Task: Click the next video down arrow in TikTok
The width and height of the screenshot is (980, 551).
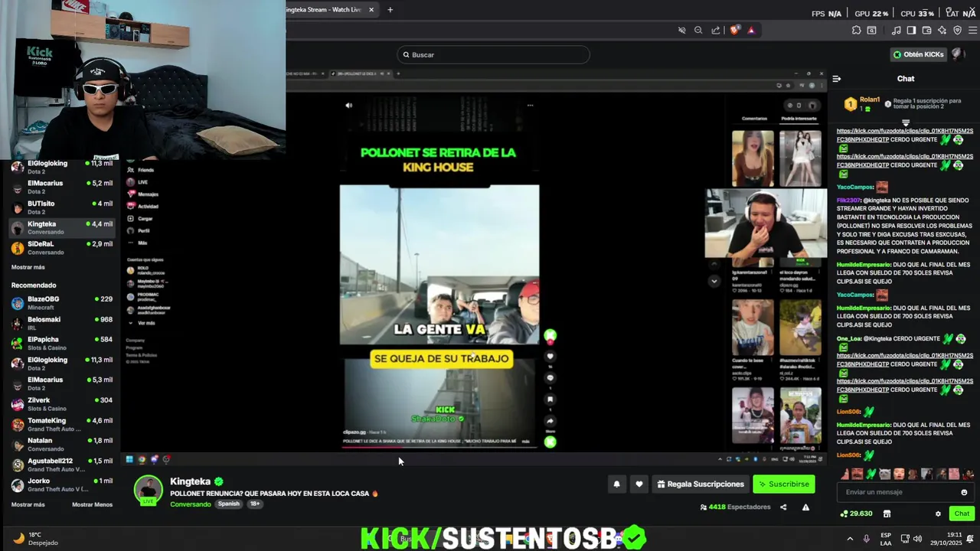Action: click(714, 281)
